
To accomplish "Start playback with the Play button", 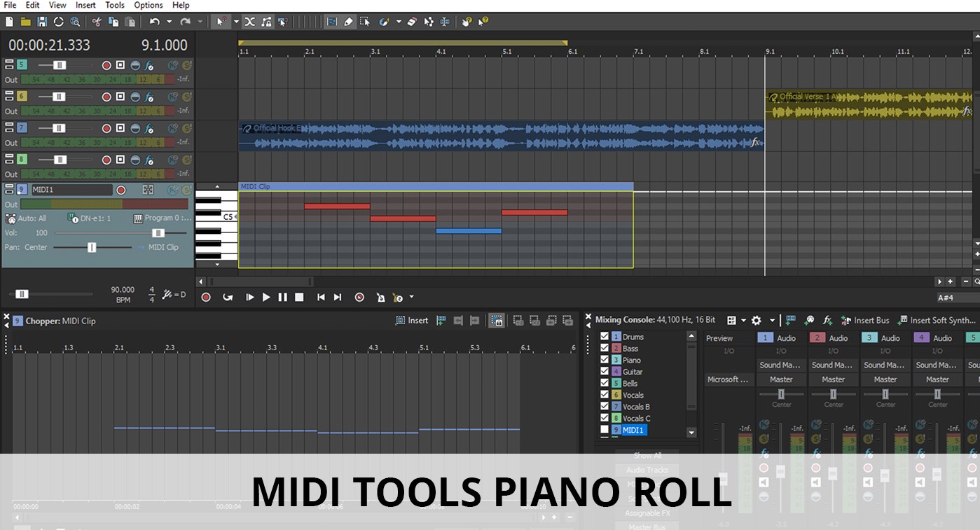I will point(266,297).
